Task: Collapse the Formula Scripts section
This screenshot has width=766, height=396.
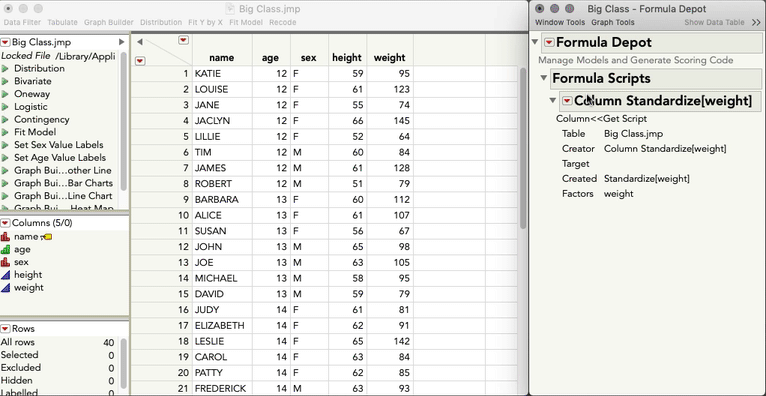Action: click(544, 78)
